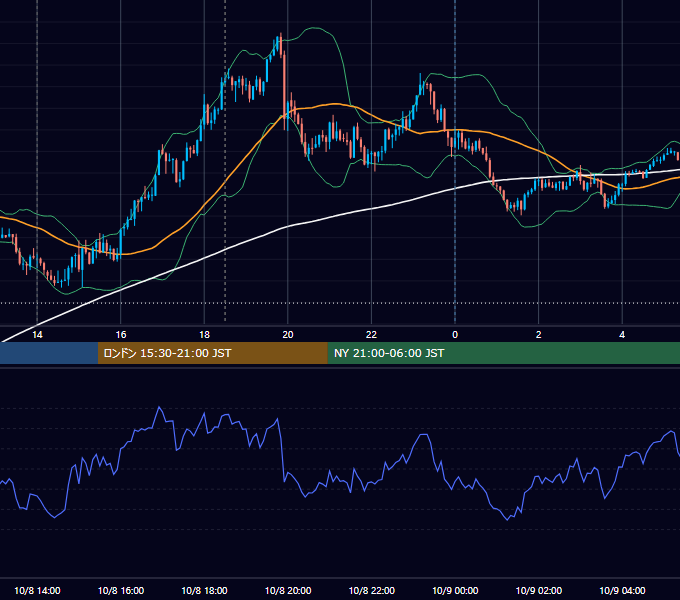Click the 10/9 00:00 time label
Screen dimensions: 680x600
455,590
